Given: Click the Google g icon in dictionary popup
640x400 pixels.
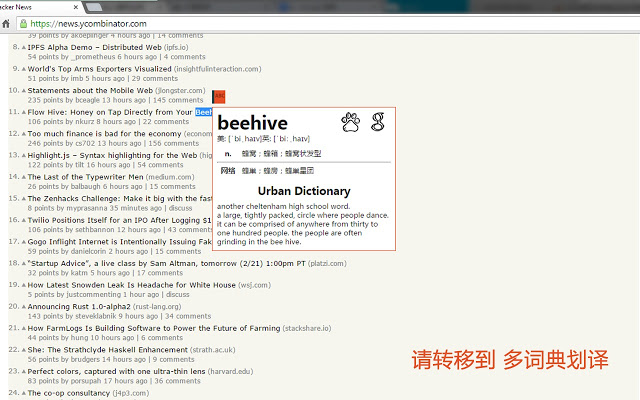Looking at the screenshot, I should 378,122.
